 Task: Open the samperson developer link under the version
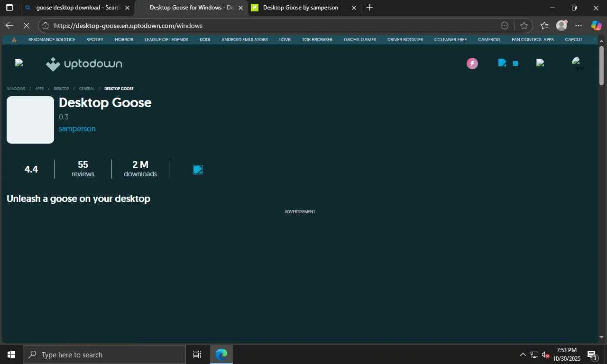(77, 129)
